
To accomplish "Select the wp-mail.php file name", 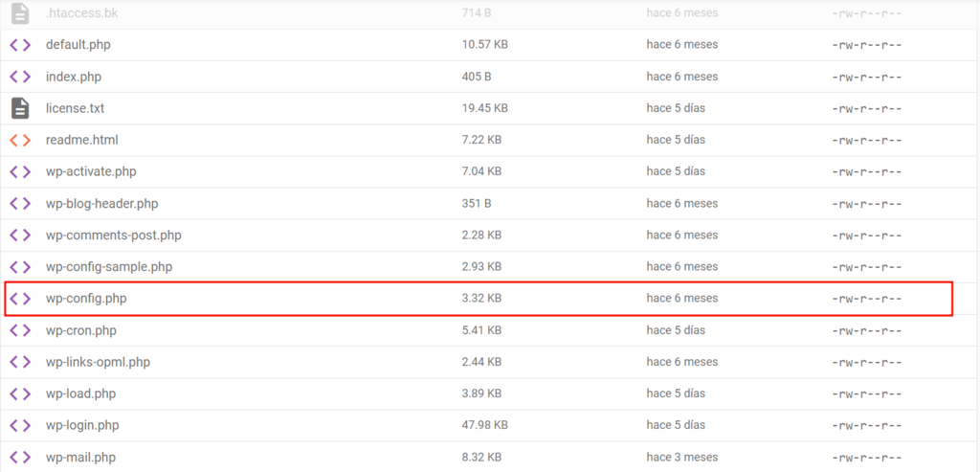I will click(80, 457).
